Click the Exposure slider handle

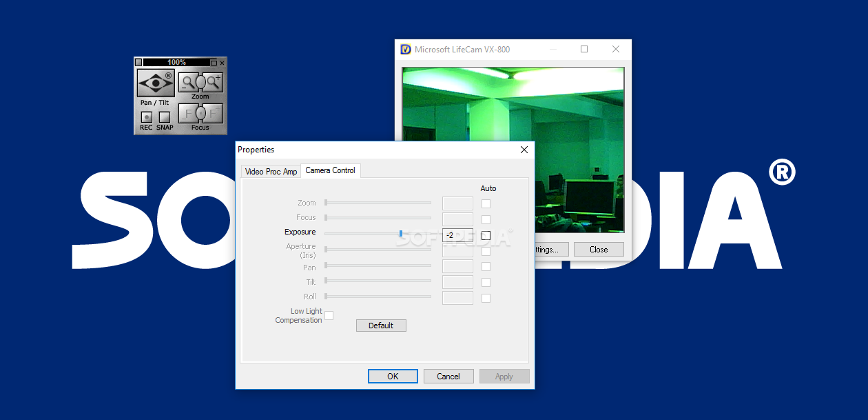tap(401, 234)
